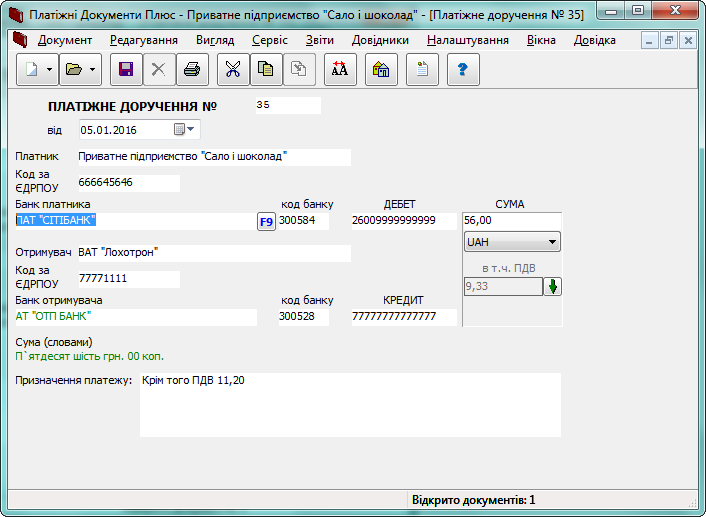The width and height of the screenshot is (706, 517).
Task: Open help with question mark icon
Action: tap(463, 69)
